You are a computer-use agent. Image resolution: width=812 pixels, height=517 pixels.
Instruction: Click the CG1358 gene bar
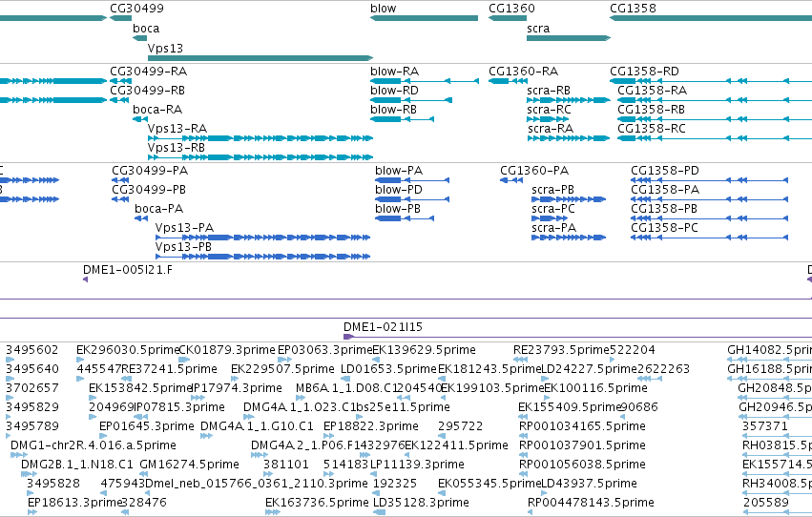coord(711,18)
